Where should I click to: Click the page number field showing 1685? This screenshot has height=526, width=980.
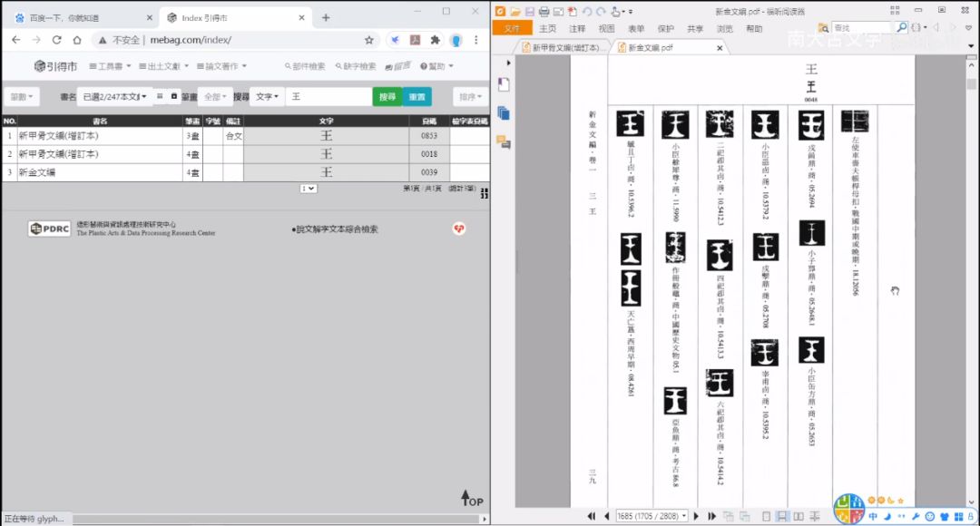(x=649, y=515)
